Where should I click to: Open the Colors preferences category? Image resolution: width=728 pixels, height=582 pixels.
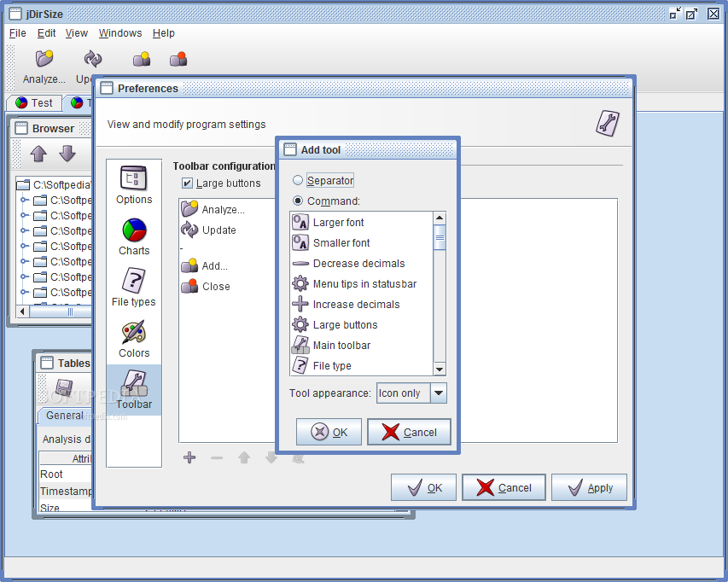[x=134, y=339]
